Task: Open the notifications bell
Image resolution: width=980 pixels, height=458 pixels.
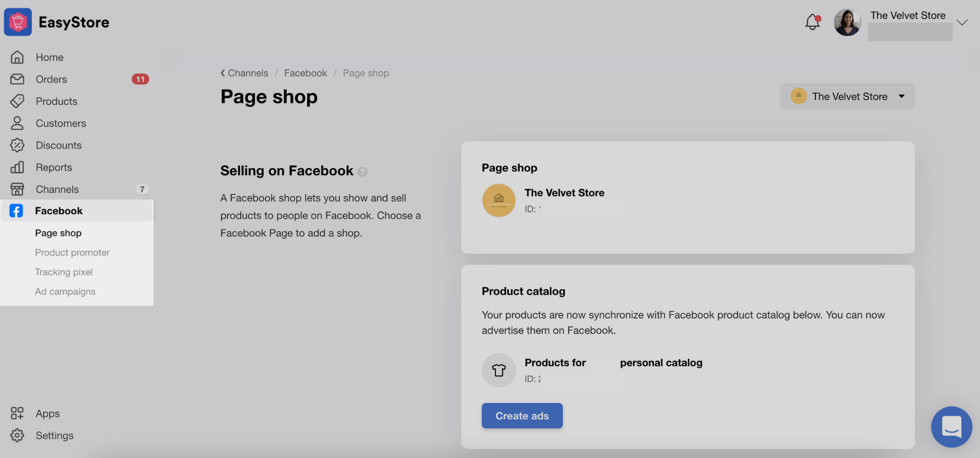Action: coord(813,22)
